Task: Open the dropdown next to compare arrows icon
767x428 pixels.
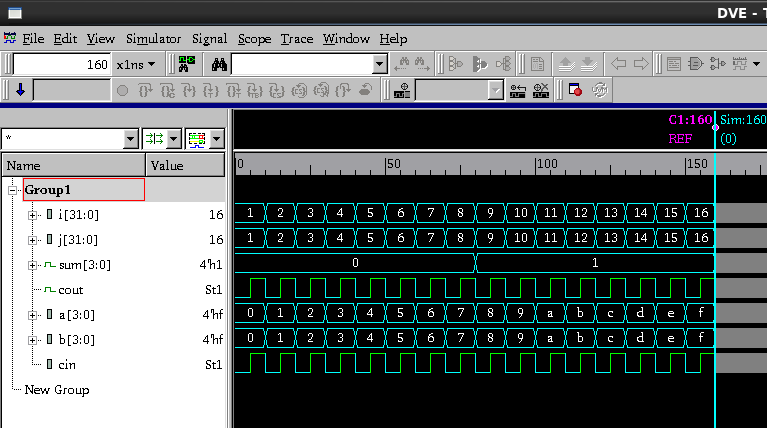Action: 174,139
